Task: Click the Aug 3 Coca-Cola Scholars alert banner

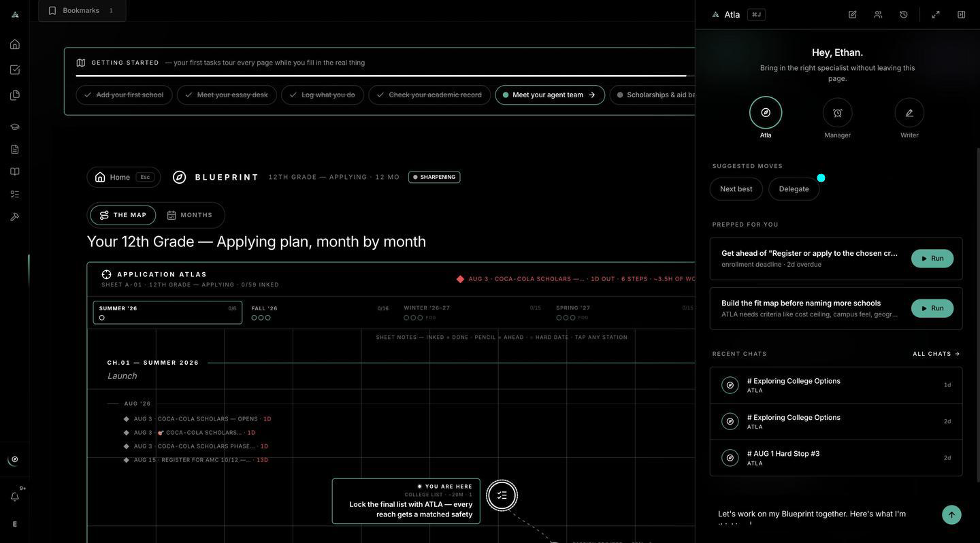Action: point(577,279)
